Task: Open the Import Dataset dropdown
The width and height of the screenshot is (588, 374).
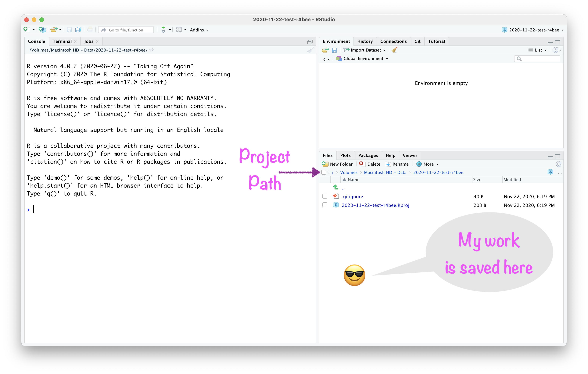Action: (364, 50)
